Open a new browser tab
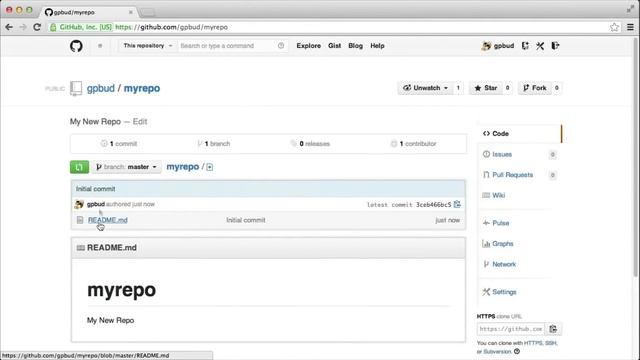 [148, 13]
